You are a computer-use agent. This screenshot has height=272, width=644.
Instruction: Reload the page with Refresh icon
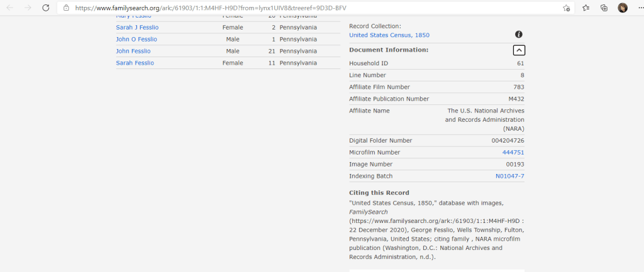pos(46,8)
